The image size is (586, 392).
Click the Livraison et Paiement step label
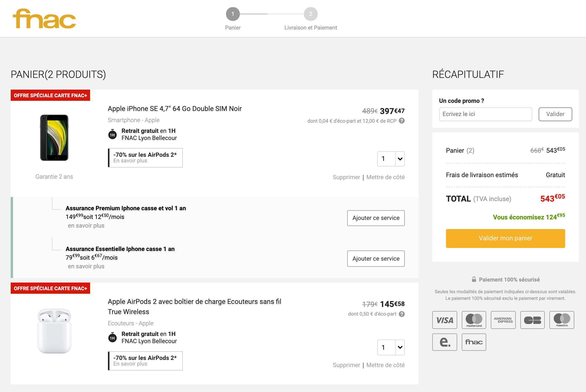(x=311, y=27)
